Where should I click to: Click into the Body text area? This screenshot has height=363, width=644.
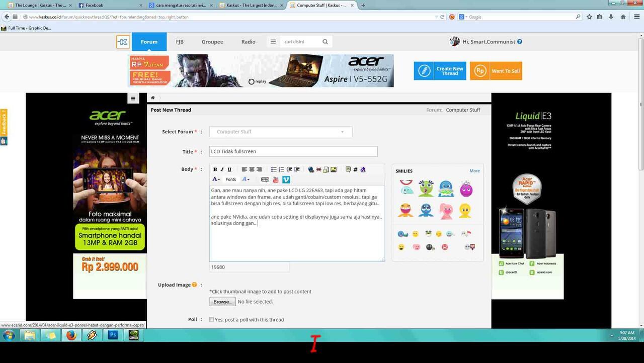click(297, 223)
